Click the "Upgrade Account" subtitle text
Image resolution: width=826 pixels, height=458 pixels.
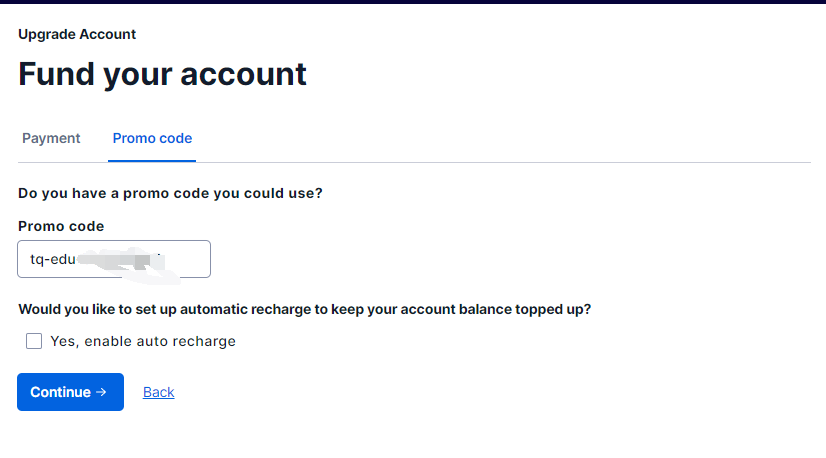click(x=77, y=34)
